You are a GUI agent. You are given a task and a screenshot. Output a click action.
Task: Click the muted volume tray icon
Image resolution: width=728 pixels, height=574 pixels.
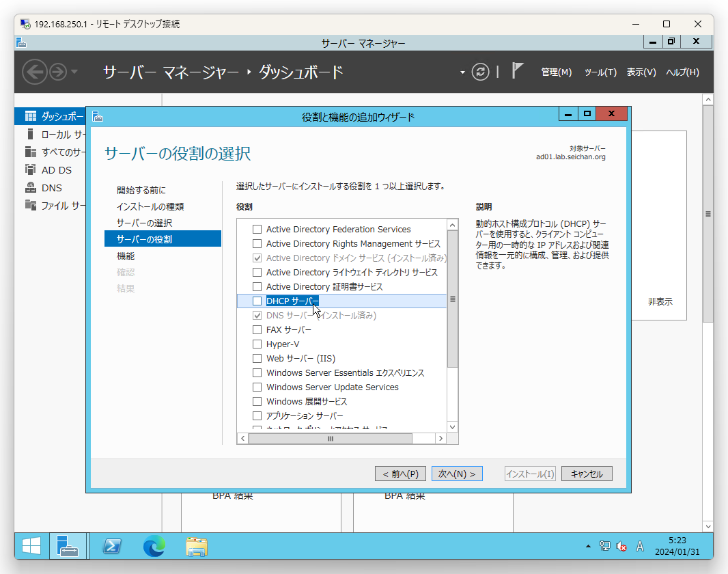tap(621, 546)
